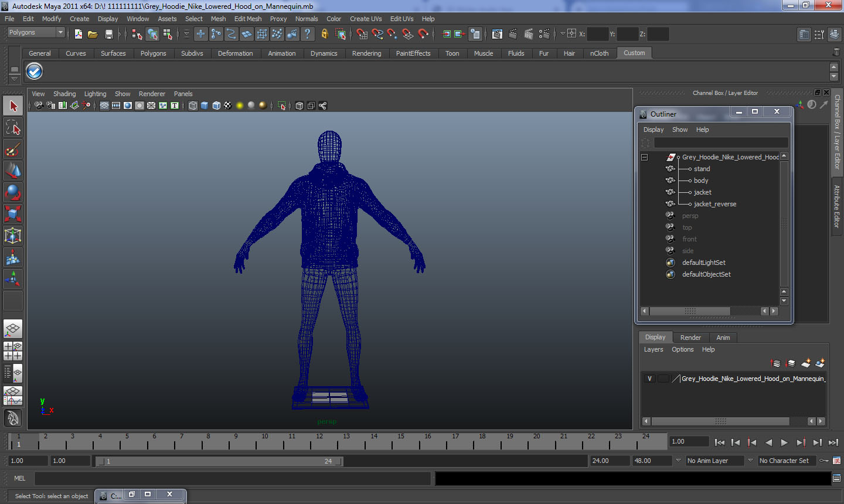The width and height of the screenshot is (844, 504).
Task: Click the select camera panel icon
Action: (x=38, y=105)
